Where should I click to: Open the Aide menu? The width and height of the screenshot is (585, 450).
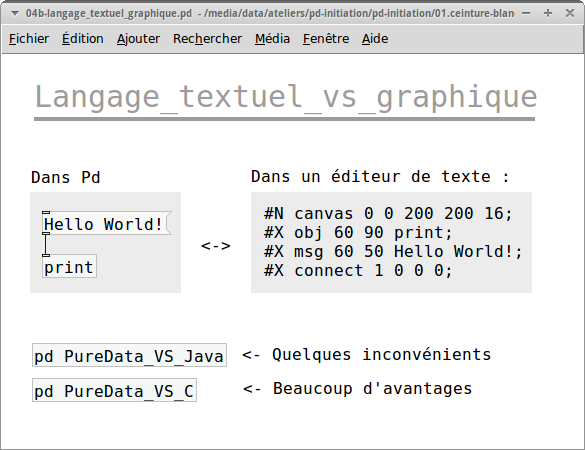(x=375, y=39)
